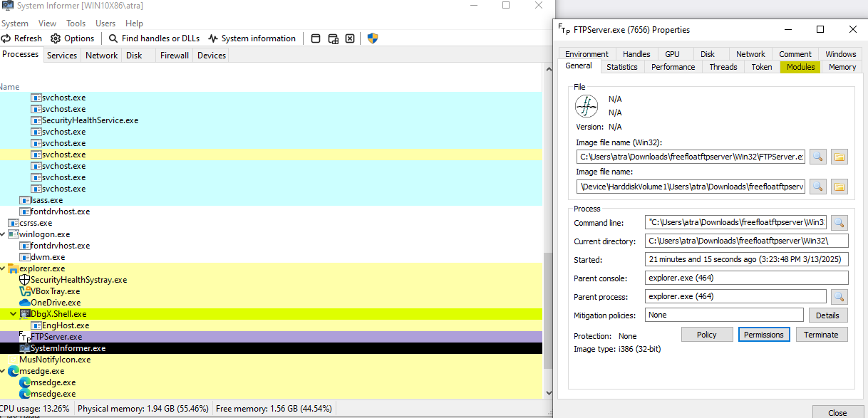The width and height of the screenshot is (868, 418).
Task: Collapse the explorer.exe process tree
Action: pos(3,268)
